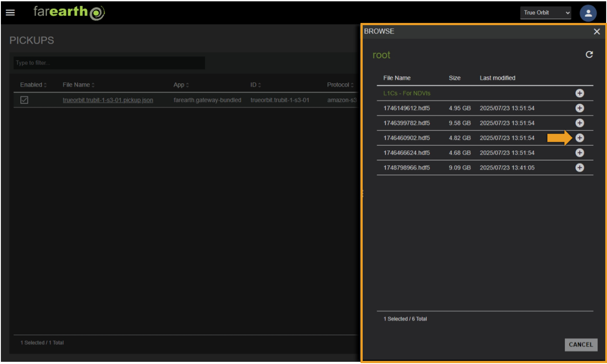Open the L1Cs - For NDVIs folder

pyautogui.click(x=407, y=93)
